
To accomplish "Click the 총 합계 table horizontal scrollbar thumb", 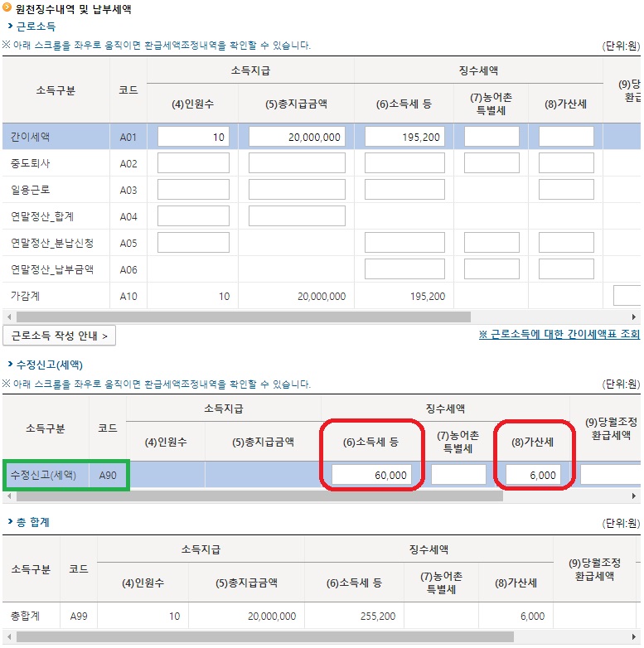I will [x=265, y=636].
